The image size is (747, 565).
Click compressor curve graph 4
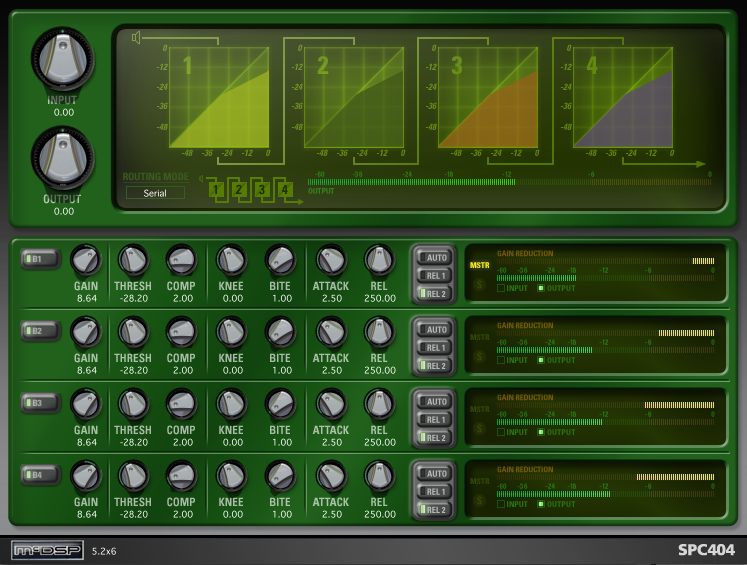[623, 97]
